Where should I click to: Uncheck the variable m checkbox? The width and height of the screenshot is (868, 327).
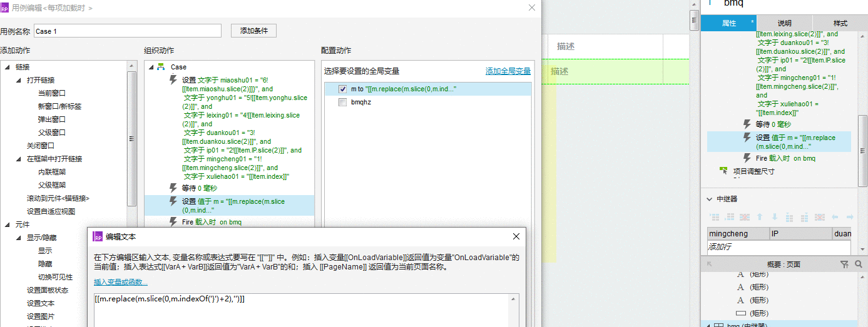[342, 89]
